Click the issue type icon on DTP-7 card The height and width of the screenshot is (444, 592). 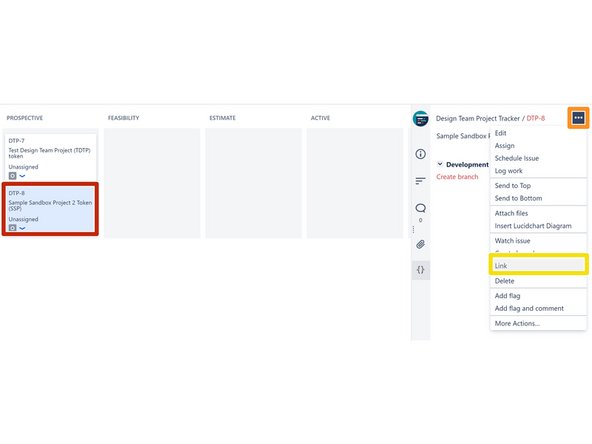[x=12, y=176]
